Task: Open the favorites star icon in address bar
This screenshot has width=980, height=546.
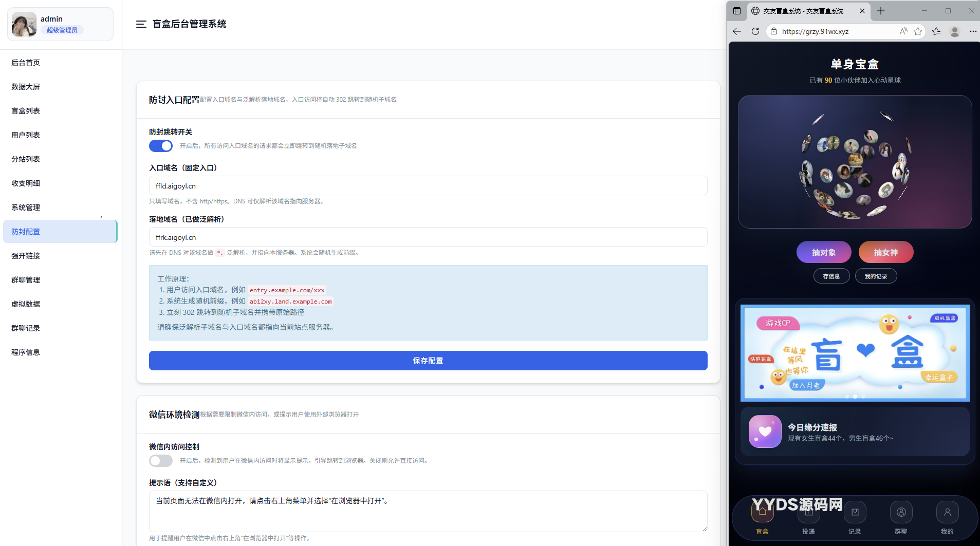Action: tap(918, 31)
